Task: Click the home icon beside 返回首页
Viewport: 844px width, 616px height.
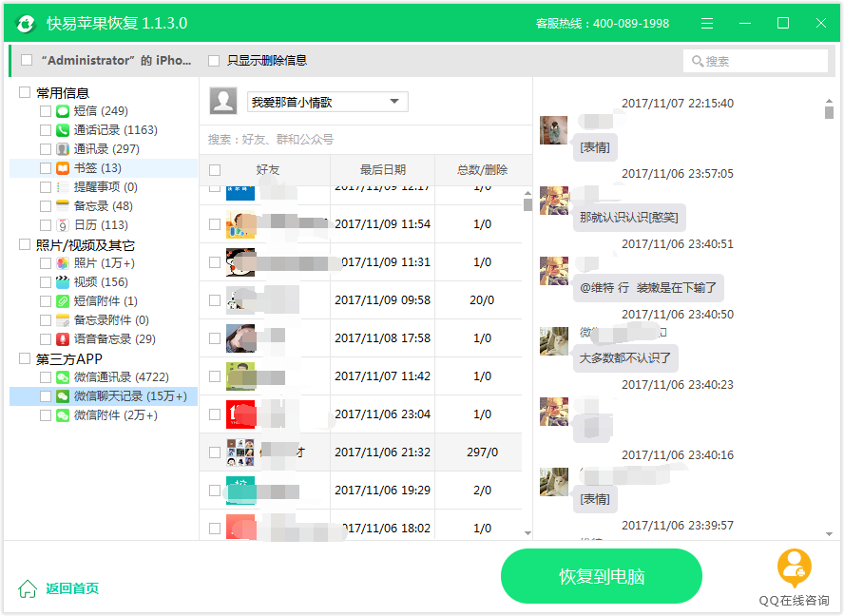Action: [28, 588]
